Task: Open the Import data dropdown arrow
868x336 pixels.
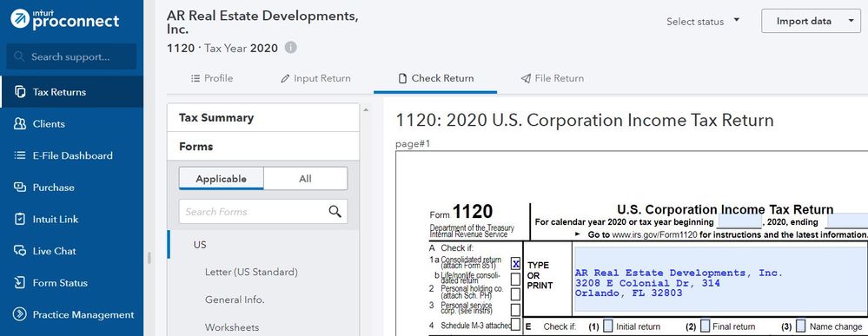Action: click(x=851, y=21)
